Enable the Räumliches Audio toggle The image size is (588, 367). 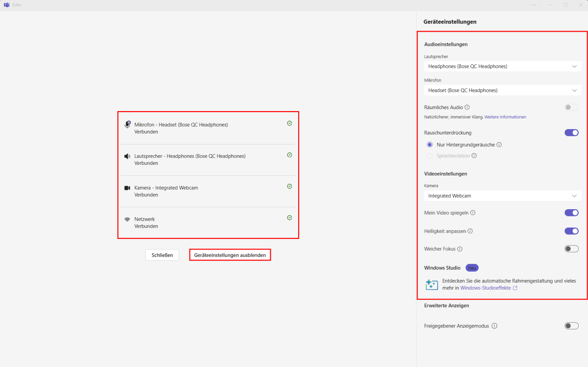click(x=571, y=107)
